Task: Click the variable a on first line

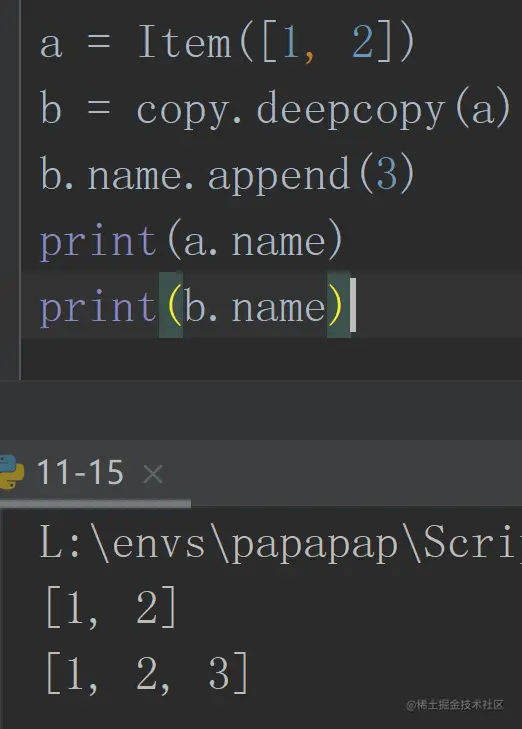Action: click(51, 45)
